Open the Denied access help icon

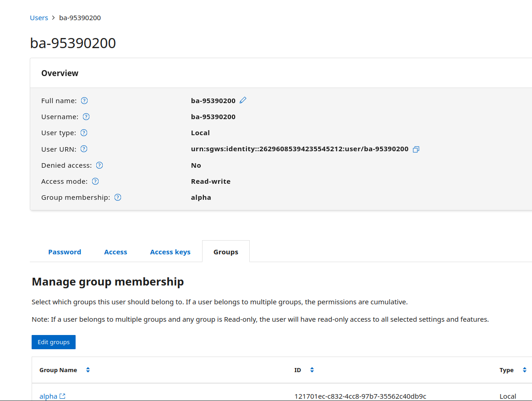click(99, 165)
